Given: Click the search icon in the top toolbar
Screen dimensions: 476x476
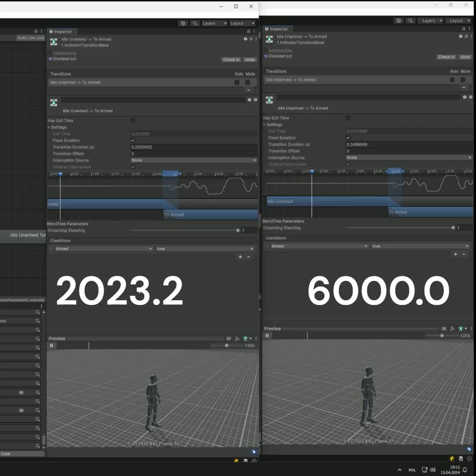Looking at the screenshot, I should (x=194, y=23).
